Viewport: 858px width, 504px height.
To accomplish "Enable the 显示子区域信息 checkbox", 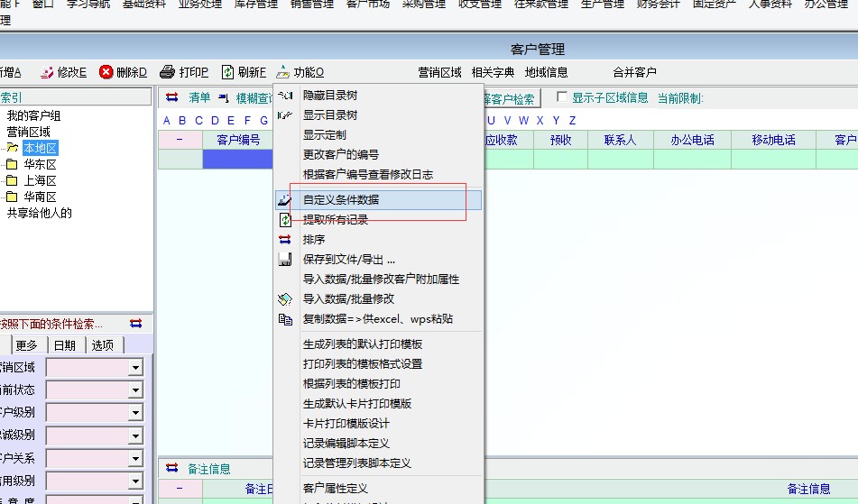I will pyautogui.click(x=562, y=97).
